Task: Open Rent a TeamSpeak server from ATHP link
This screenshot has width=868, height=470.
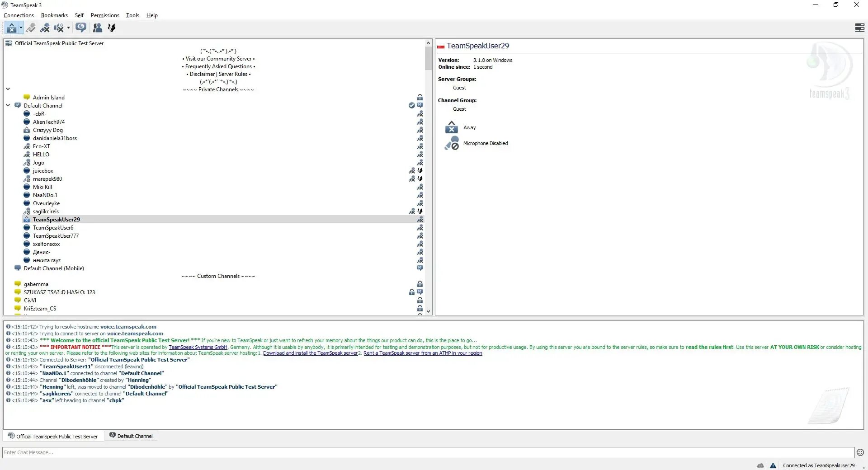Action: (x=423, y=353)
